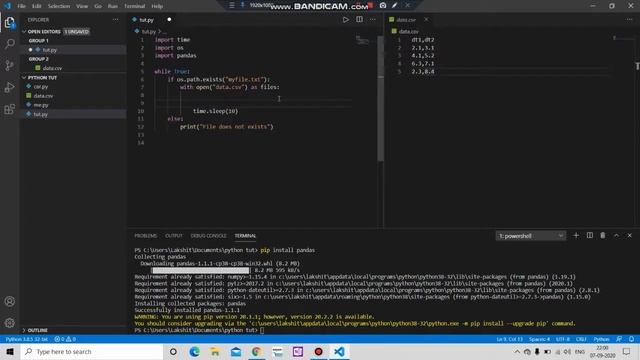Image resolution: width=640 pixels, height=360 pixels.
Task: Kill terminal with trash icon
Action: coord(602,236)
